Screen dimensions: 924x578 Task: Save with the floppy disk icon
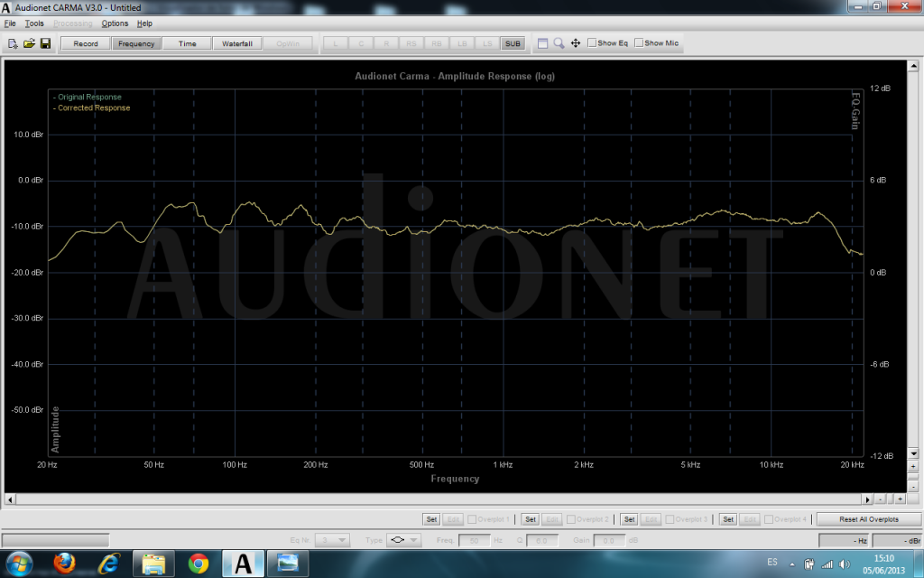click(x=45, y=43)
